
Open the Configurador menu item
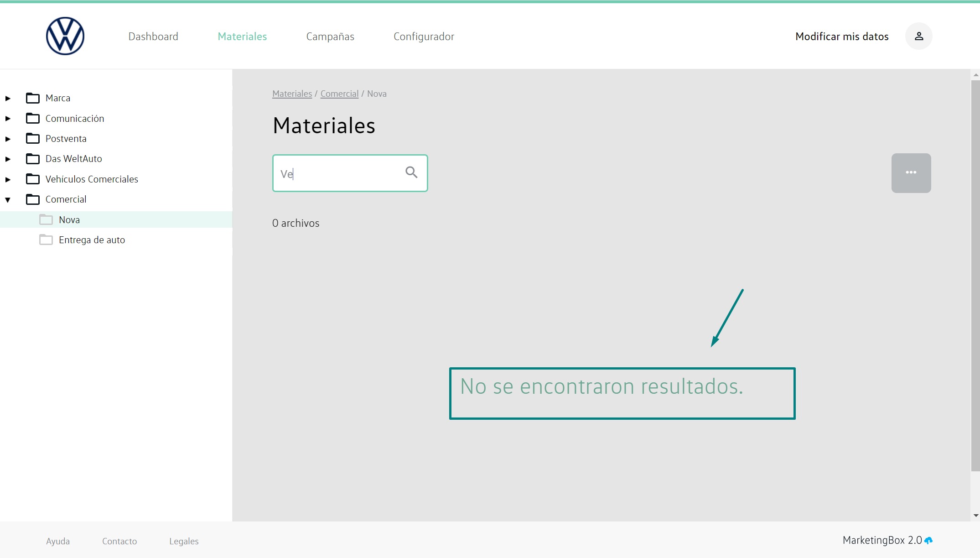pyautogui.click(x=424, y=37)
